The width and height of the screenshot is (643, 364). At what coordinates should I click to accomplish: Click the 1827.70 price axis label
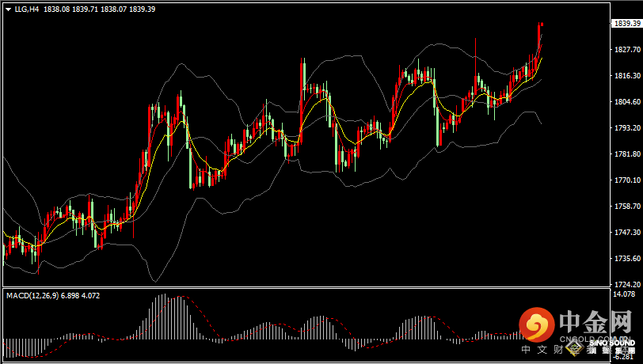tap(626, 50)
